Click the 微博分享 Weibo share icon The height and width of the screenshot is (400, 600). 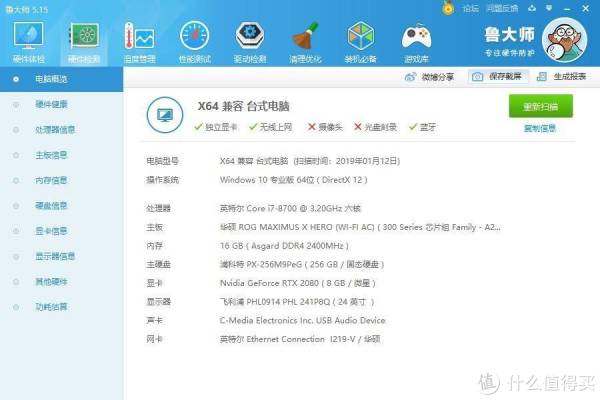410,77
